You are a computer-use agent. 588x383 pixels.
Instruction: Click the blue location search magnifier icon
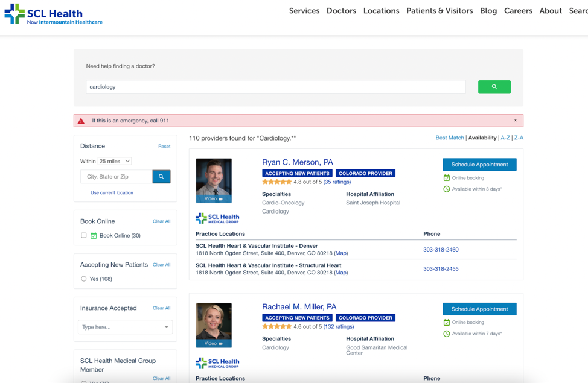161,177
